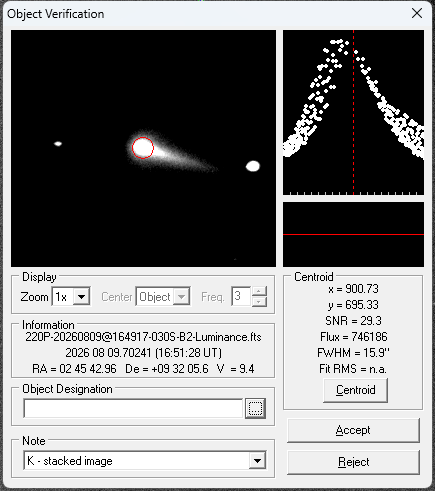The image size is (435, 491).
Task: Click the Fit RMS = n.a. value
Action: point(353,369)
